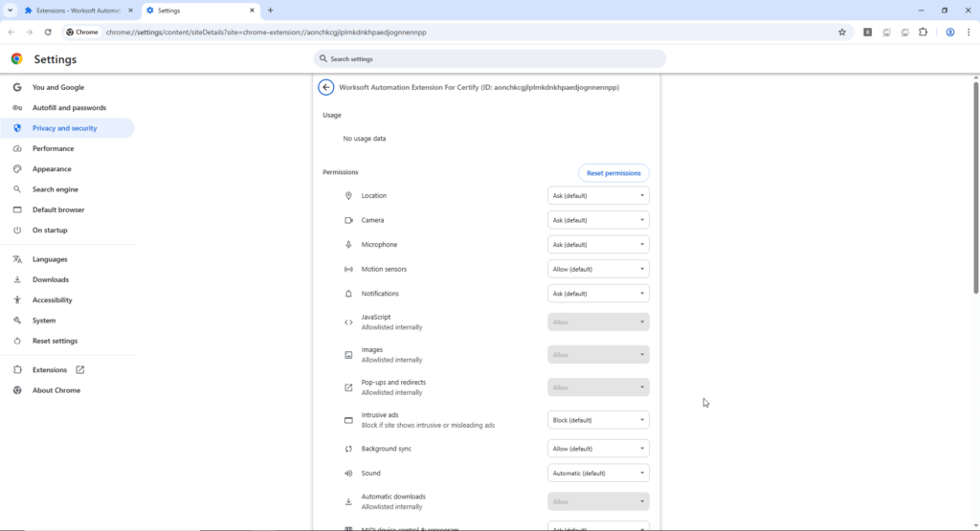This screenshot has height=531, width=980.
Task: Bookmark this page with the star icon
Action: [x=842, y=32]
